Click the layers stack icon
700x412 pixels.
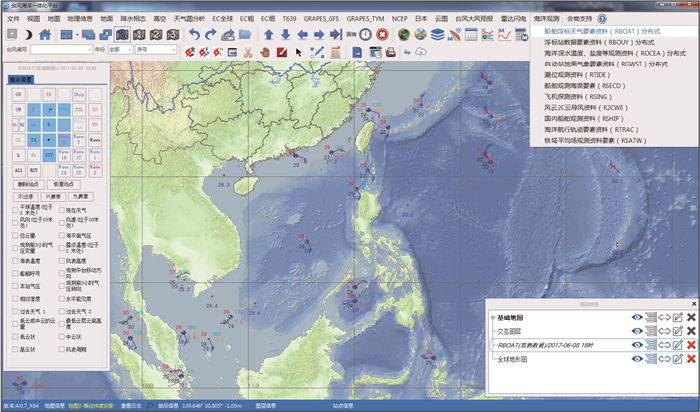point(438,35)
